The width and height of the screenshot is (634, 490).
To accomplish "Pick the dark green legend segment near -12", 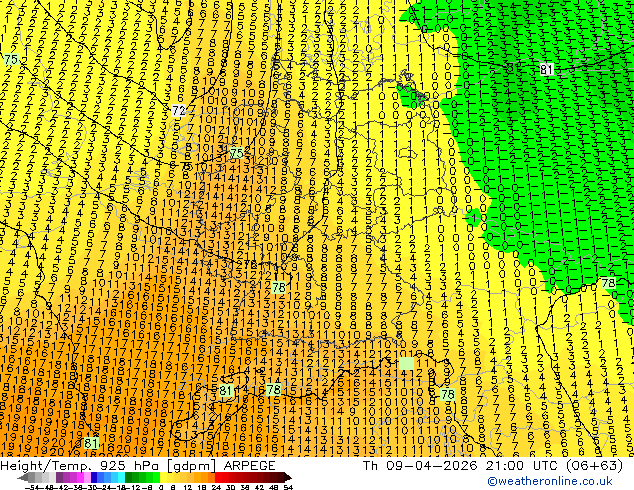I will [128, 478].
